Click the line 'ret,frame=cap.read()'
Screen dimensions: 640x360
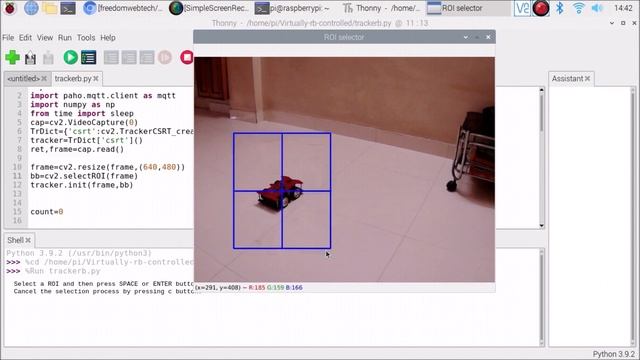point(77,149)
